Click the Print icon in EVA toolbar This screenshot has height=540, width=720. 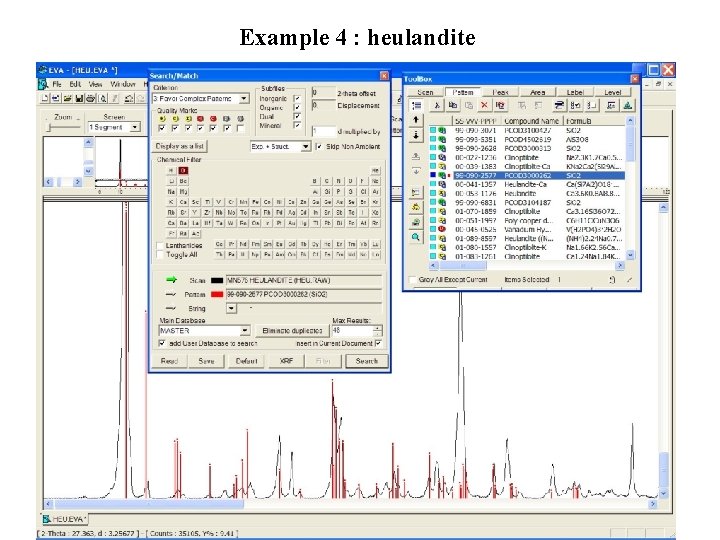pos(90,98)
